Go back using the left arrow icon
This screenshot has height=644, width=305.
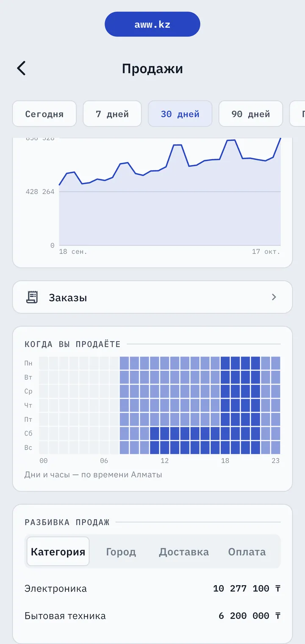coord(21,68)
